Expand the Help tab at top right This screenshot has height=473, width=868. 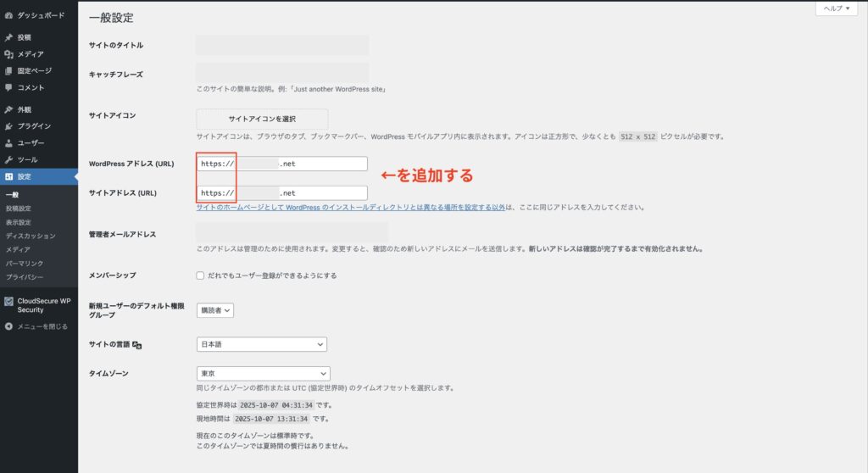837,8
